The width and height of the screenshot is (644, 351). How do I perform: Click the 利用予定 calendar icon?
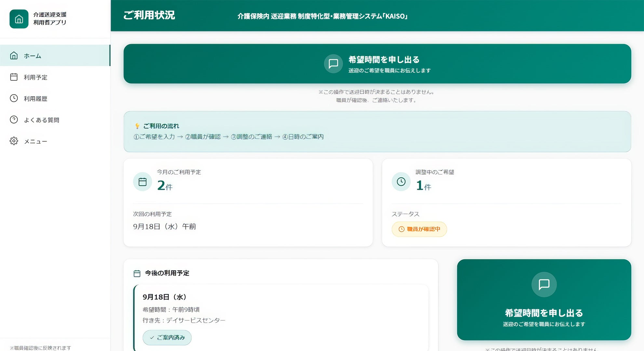click(14, 77)
